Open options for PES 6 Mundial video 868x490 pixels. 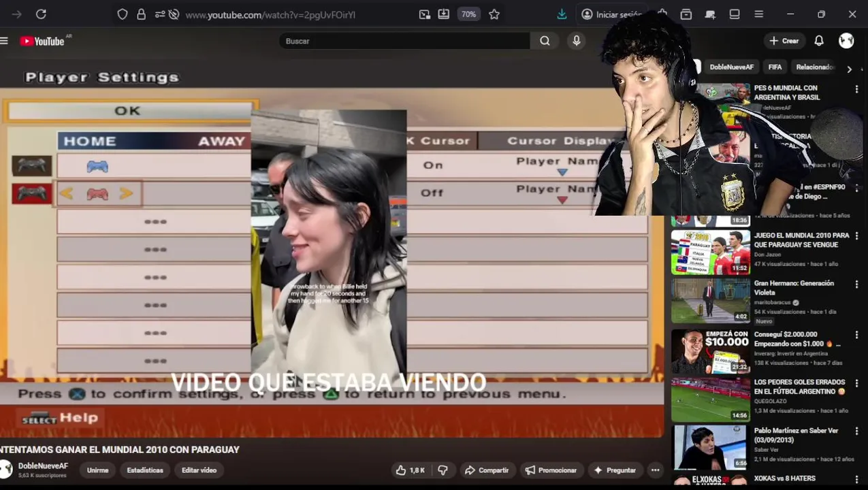[x=856, y=88]
